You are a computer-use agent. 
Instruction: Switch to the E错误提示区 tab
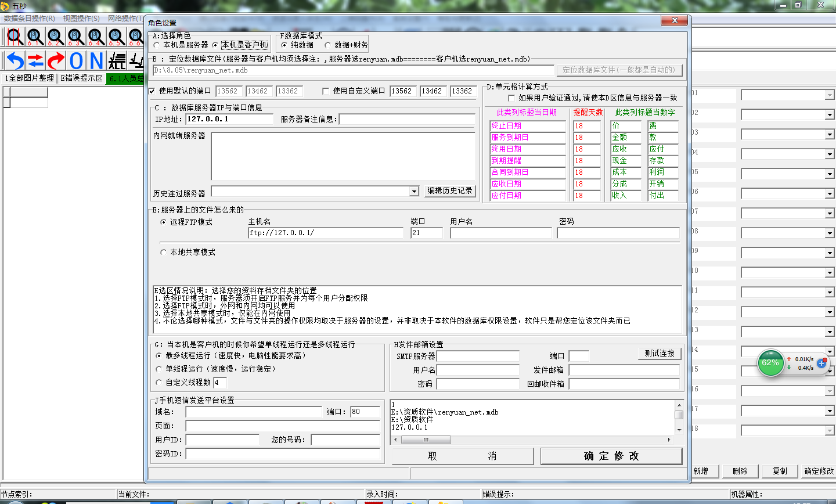click(81, 78)
